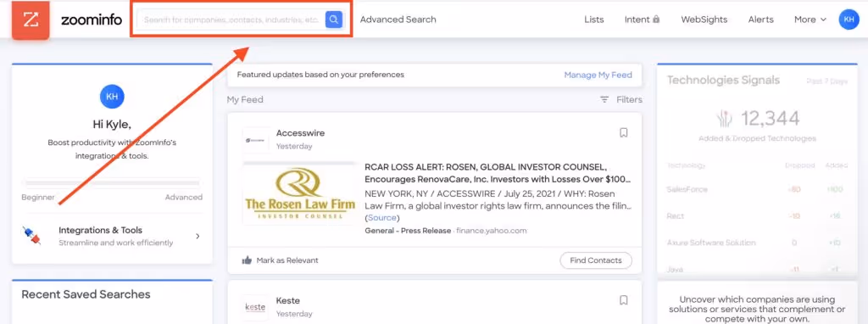Click the orange ZoomInfo Z logo
The height and width of the screenshot is (324, 868).
pyautogui.click(x=31, y=20)
